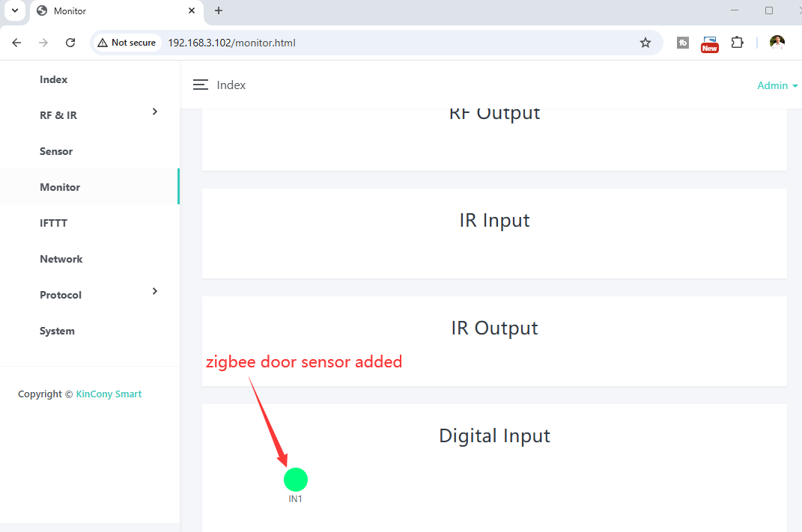Expand the Protocol submenu arrow
The width and height of the screenshot is (802, 532).
click(155, 291)
